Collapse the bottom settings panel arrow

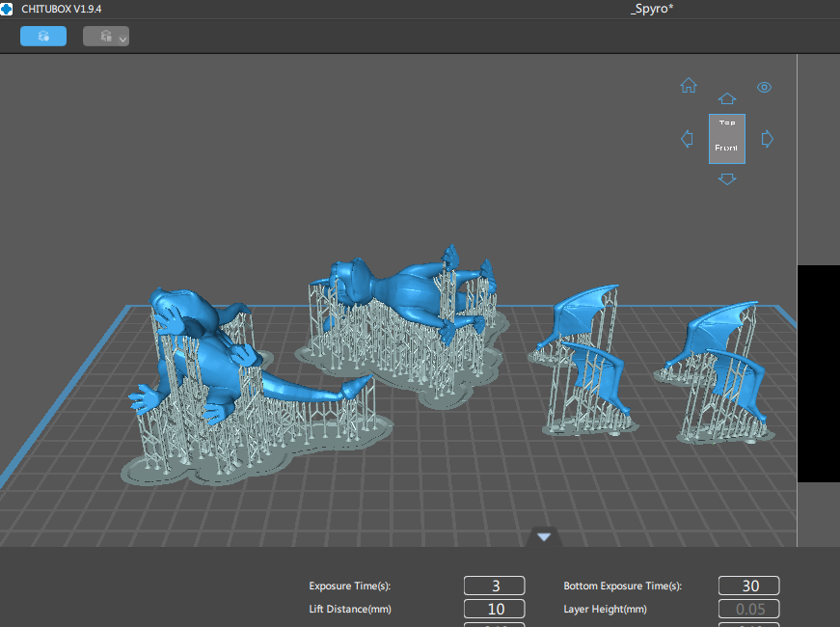(x=544, y=536)
